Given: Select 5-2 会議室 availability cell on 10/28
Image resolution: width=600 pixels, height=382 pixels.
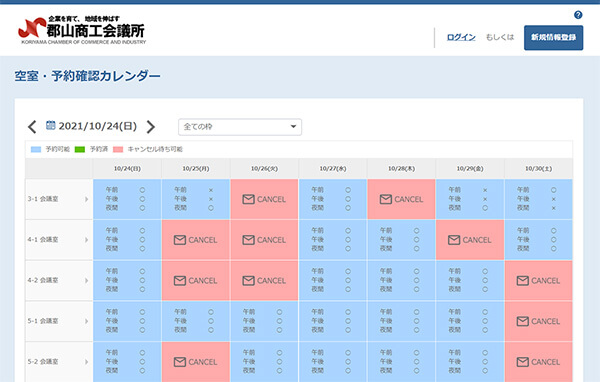Looking at the screenshot, I should pyautogui.click(x=401, y=362).
